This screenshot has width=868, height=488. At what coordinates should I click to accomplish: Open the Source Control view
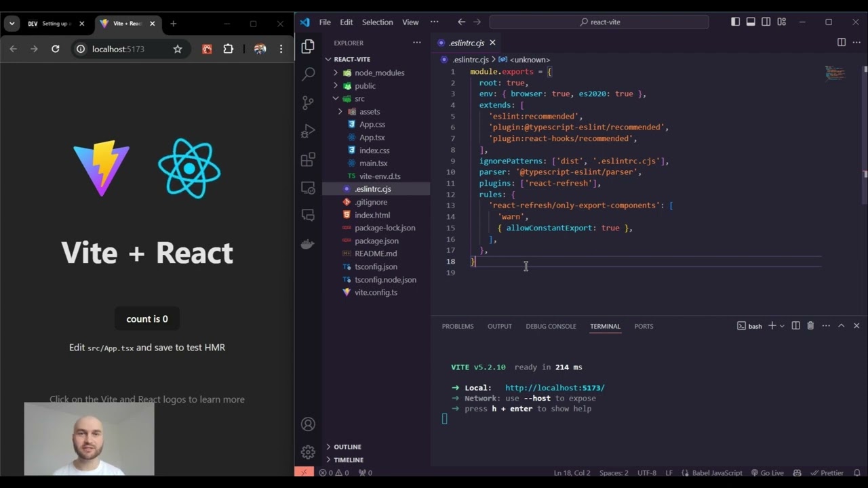(308, 102)
